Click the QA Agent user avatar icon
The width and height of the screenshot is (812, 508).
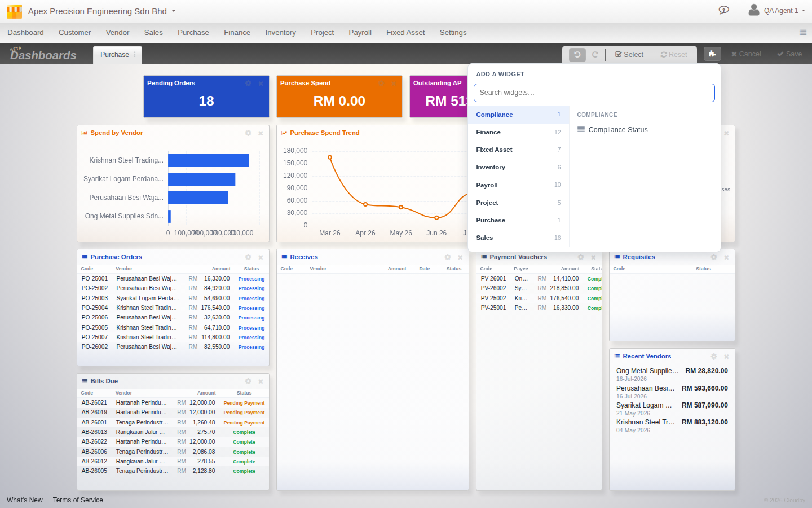click(753, 10)
